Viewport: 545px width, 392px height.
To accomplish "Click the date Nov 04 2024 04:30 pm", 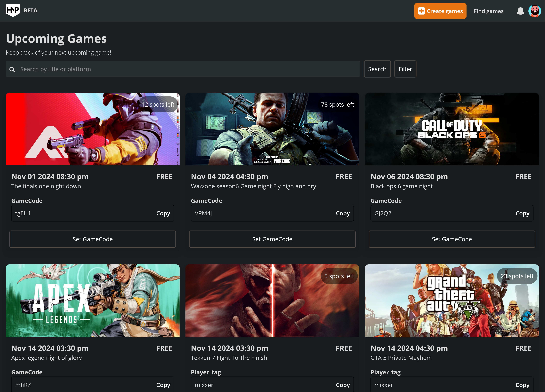I will pos(230,177).
